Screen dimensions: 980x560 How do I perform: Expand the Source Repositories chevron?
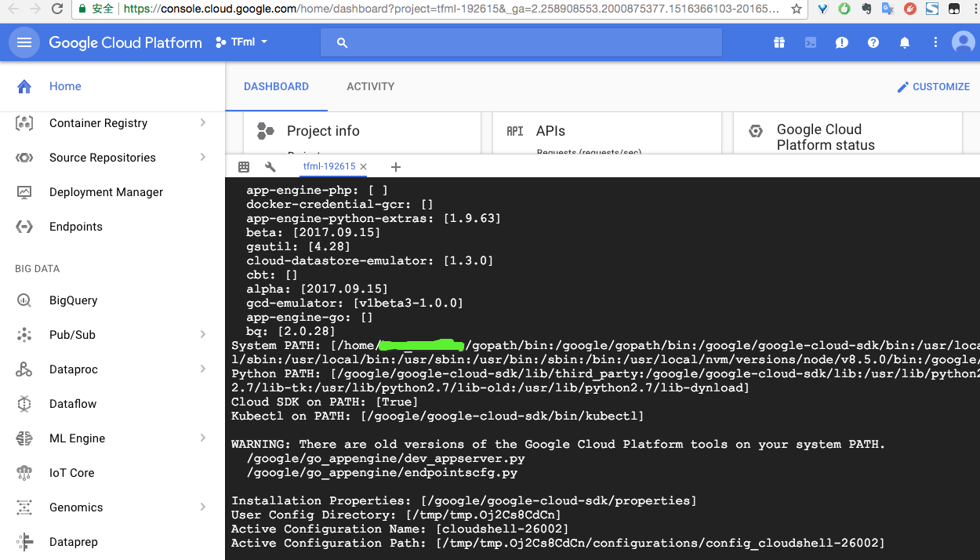[202, 157]
